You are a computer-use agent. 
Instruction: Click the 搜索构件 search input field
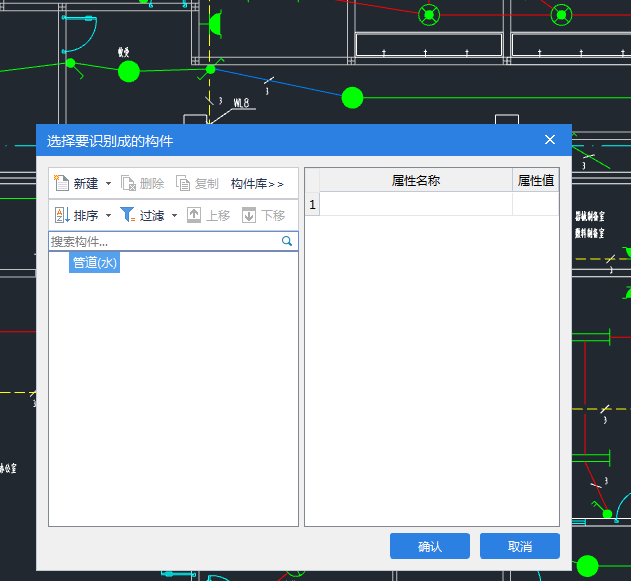click(163, 241)
